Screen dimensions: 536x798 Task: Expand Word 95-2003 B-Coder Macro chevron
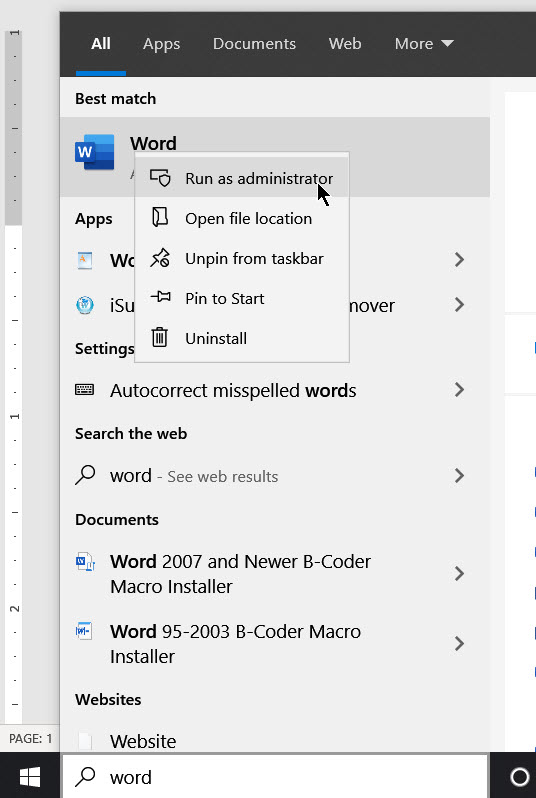[x=460, y=644]
